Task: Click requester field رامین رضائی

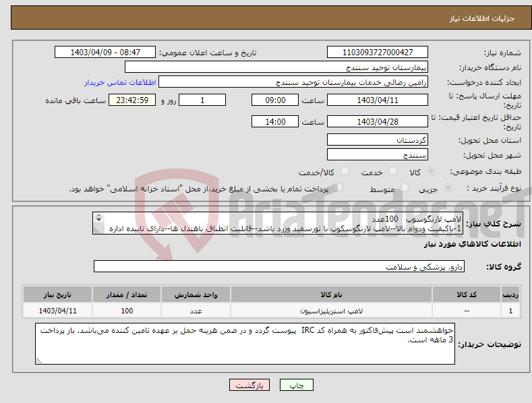Action: [x=293, y=82]
